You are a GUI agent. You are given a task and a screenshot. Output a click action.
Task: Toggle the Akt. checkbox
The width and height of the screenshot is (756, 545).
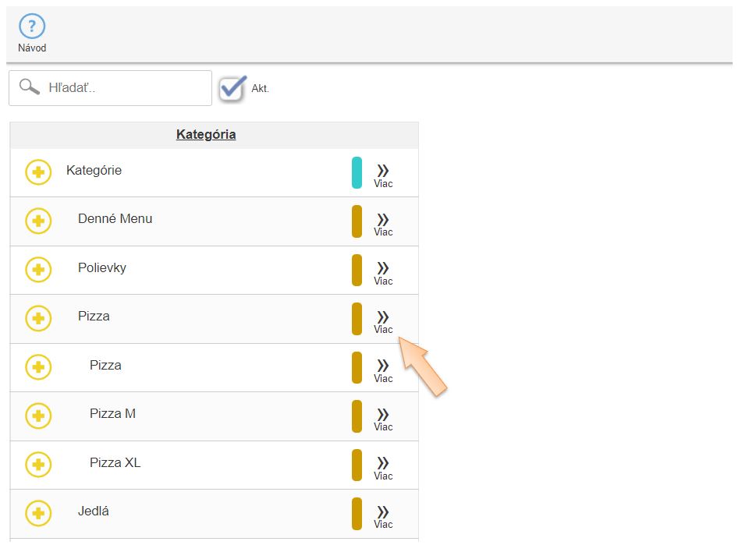point(232,88)
